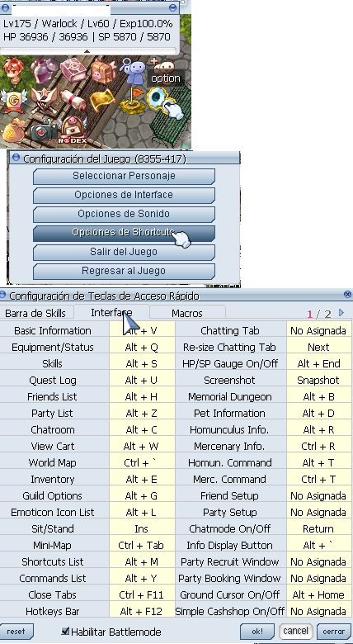
Task: Click the ok! button
Action: coord(257,632)
